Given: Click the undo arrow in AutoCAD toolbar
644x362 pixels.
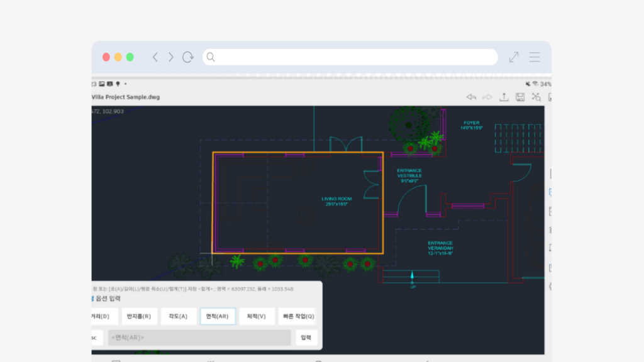Looking at the screenshot, I should point(471,97).
